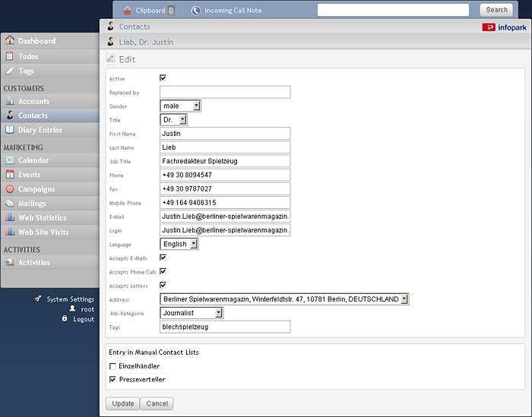Image resolution: width=532 pixels, height=417 pixels.
Task: Click the Login field
Action: pos(225,230)
